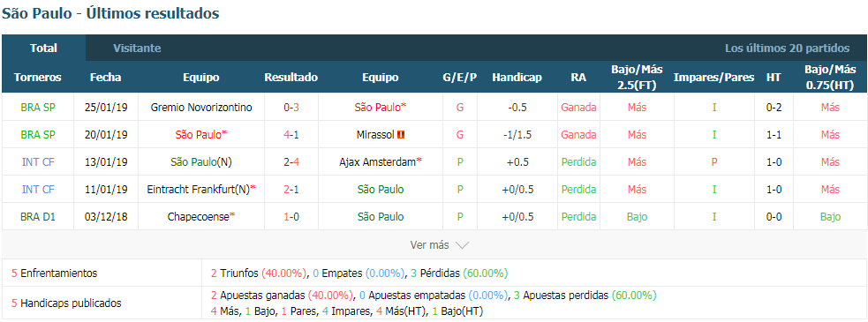This screenshot has width=868, height=322.
Task: Click the Bajo/Más 2.5(FT) column header
Action: [x=637, y=78]
